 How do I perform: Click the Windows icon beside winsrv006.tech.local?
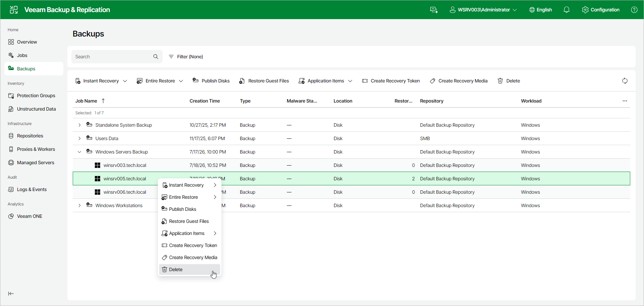click(x=98, y=192)
